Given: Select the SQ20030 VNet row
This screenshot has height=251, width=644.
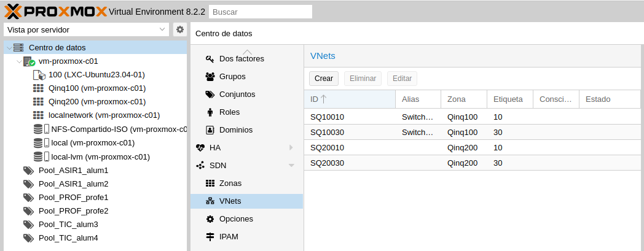Looking at the screenshot, I should (x=473, y=163).
